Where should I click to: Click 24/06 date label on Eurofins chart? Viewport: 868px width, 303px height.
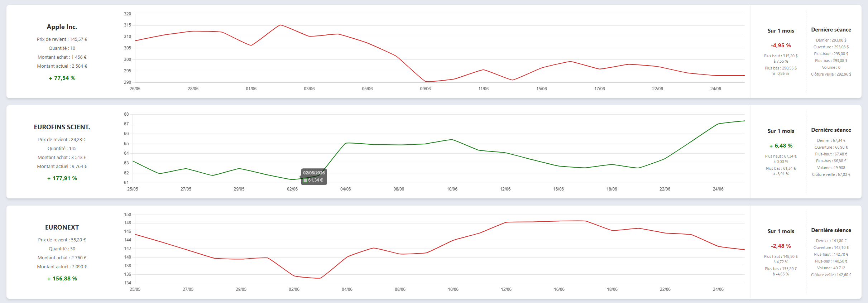718,189
